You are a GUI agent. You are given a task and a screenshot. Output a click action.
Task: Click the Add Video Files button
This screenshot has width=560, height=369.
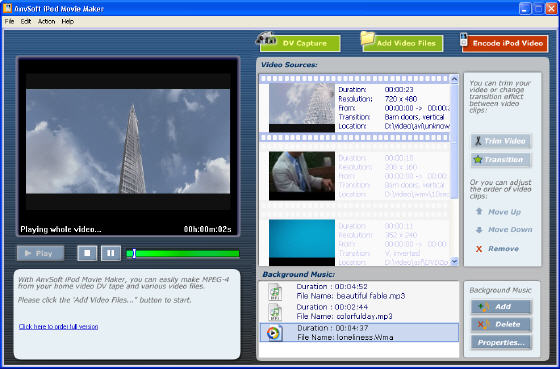pyautogui.click(x=403, y=43)
